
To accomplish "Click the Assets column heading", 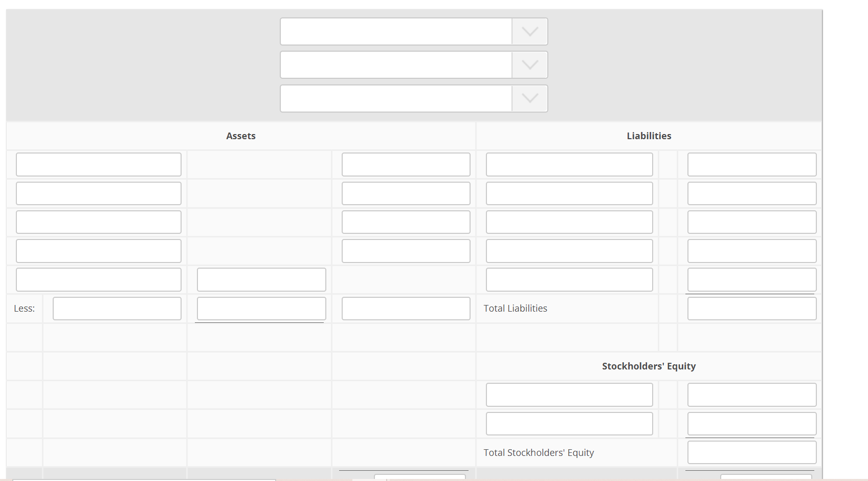I will pyautogui.click(x=241, y=136).
